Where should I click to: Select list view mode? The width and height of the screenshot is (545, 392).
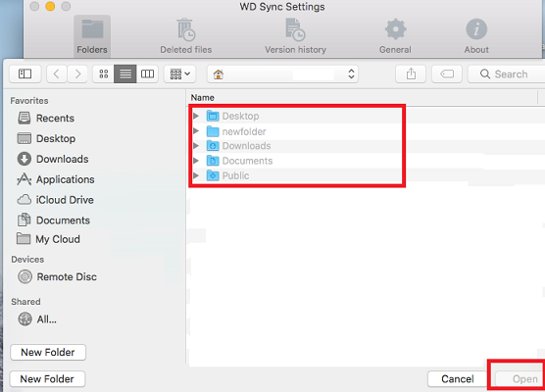(125, 73)
